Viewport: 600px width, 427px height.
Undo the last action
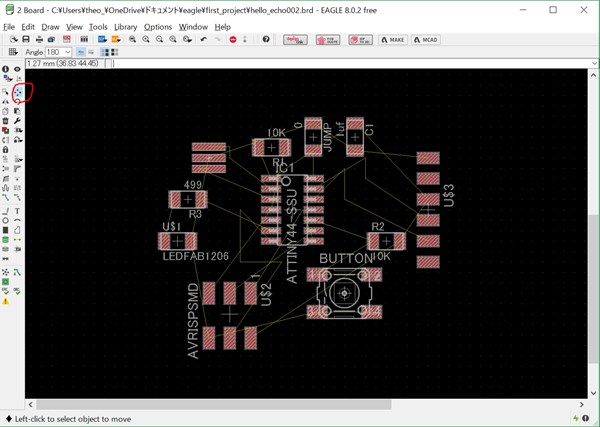point(204,39)
